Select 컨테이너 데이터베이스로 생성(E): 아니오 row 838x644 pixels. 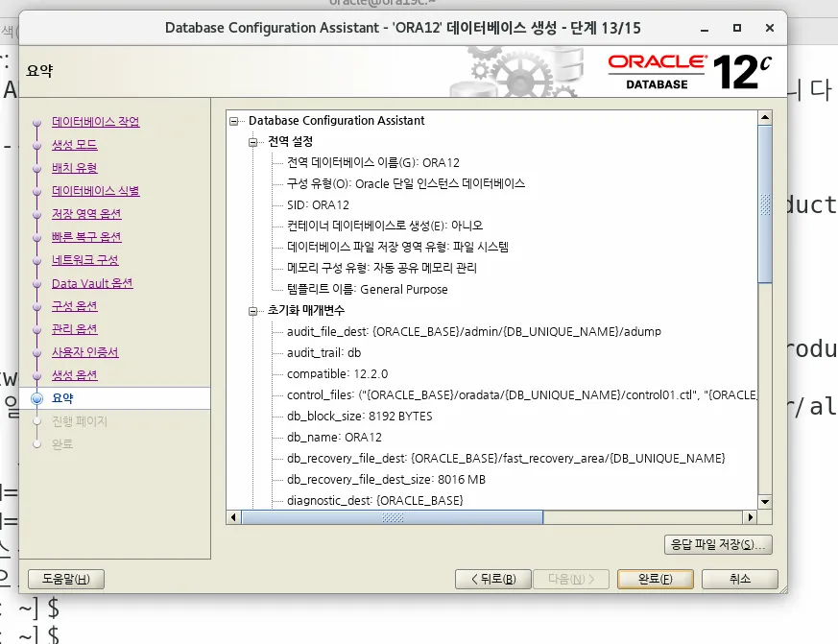click(385, 227)
